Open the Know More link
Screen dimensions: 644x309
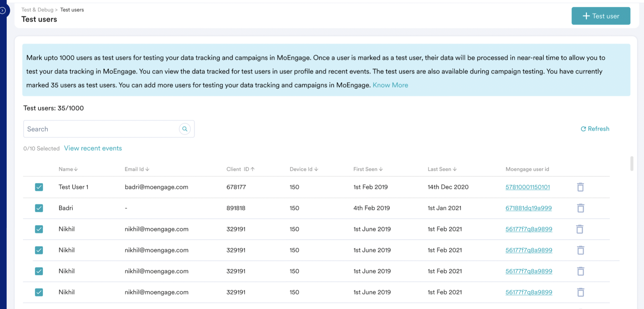pos(390,85)
